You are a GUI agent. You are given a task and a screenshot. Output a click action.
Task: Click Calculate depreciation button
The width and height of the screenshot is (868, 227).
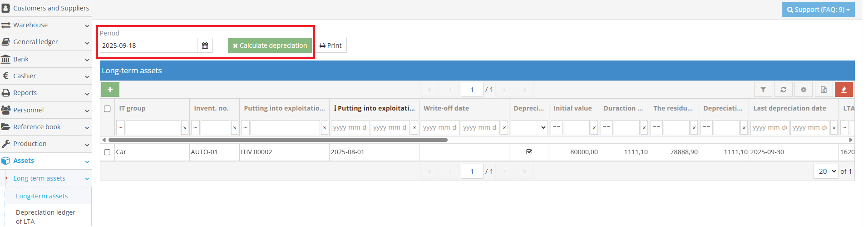click(x=270, y=45)
